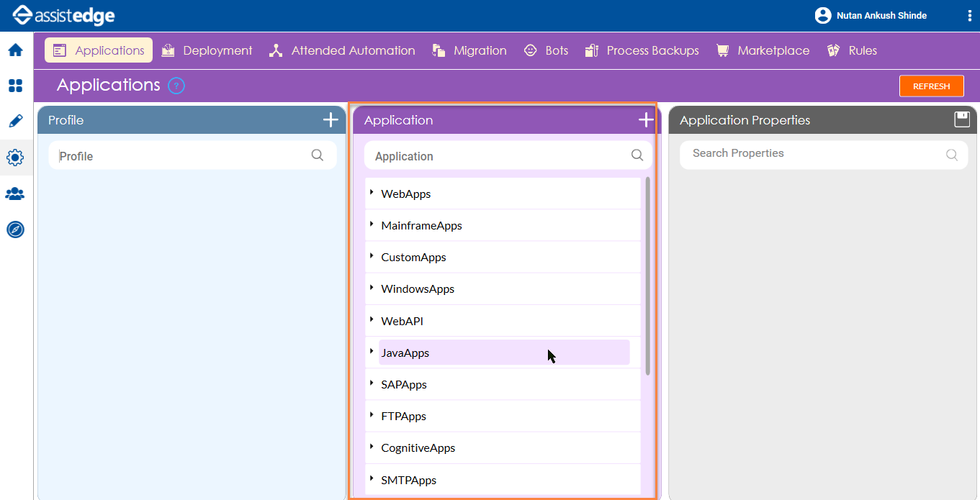Open the Home icon in the left sidebar

[16, 50]
